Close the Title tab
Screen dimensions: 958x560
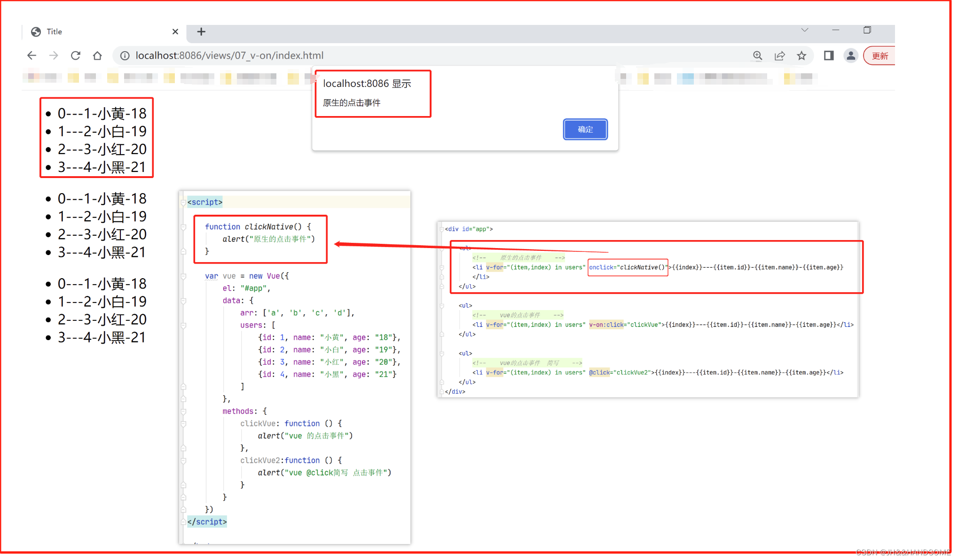pyautogui.click(x=175, y=31)
